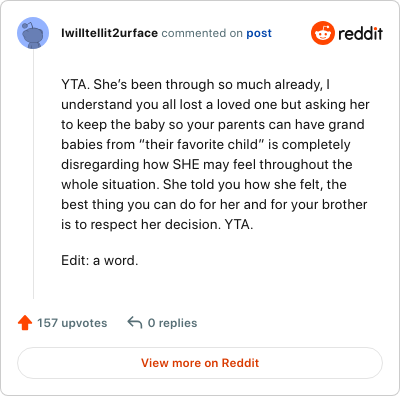Screen dimensions: 400x396
Task: Follow the blue "post" link
Action: (x=259, y=33)
